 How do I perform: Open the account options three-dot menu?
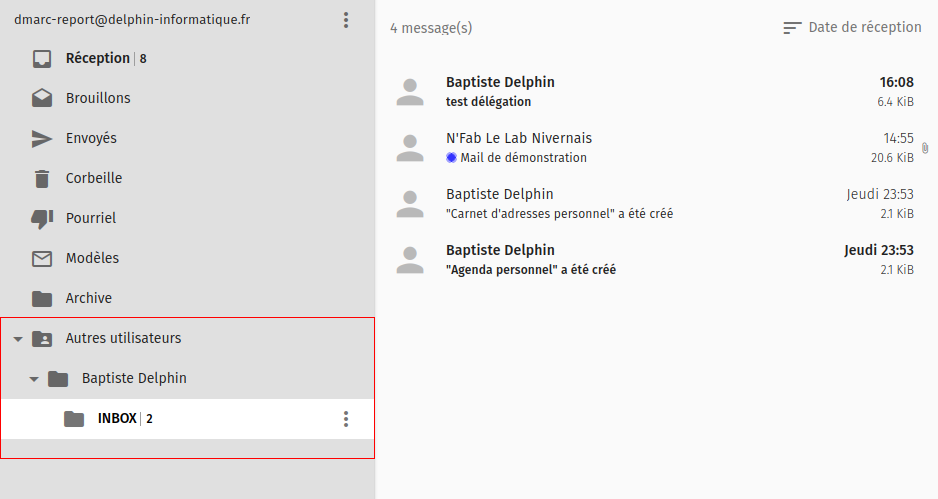pyautogui.click(x=346, y=20)
